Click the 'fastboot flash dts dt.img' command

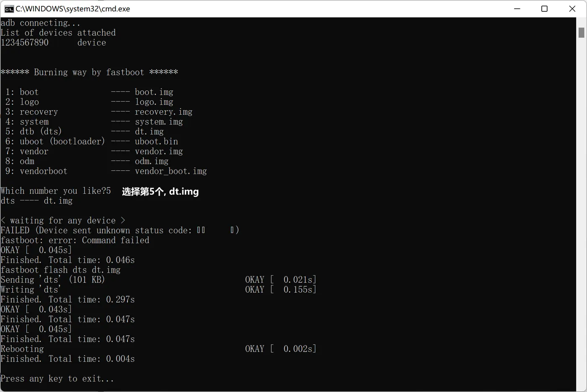click(60, 270)
